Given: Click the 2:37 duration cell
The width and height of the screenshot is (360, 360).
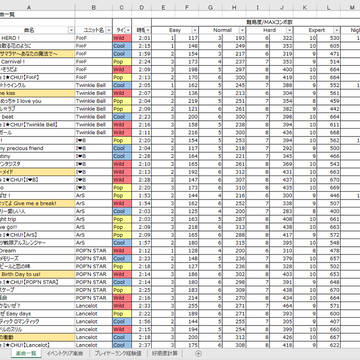Looking at the screenshot, I should pos(142,345).
